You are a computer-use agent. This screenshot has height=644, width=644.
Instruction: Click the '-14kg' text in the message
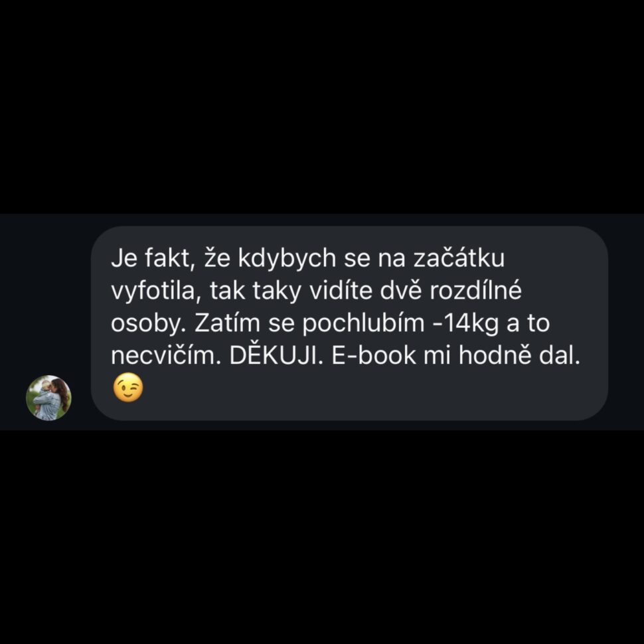[466, 323]
